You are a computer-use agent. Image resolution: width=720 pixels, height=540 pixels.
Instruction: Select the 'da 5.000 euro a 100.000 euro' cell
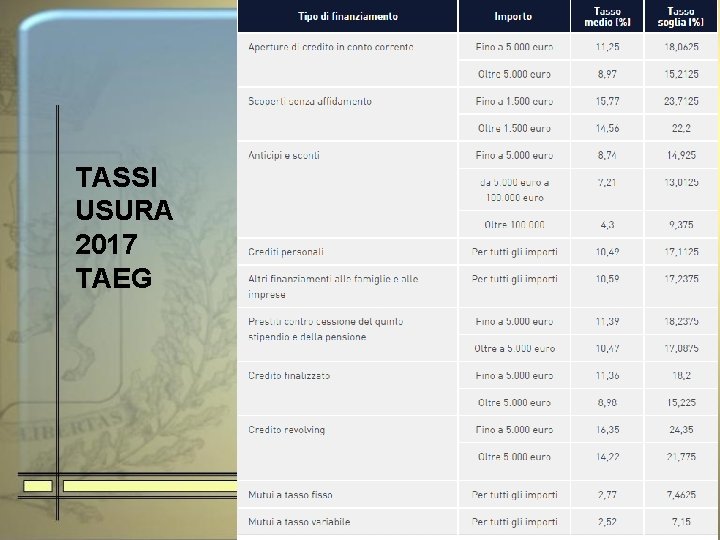[x=514, y=190]
